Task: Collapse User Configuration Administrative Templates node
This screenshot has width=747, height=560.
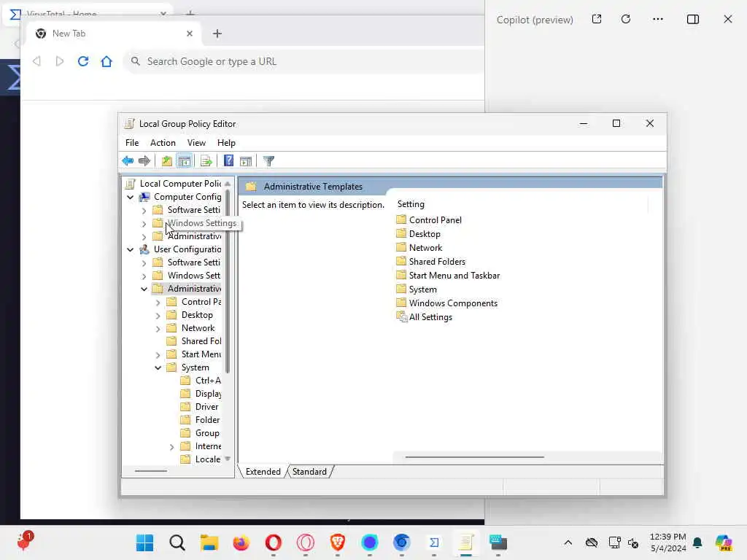Action: point(144,289)
